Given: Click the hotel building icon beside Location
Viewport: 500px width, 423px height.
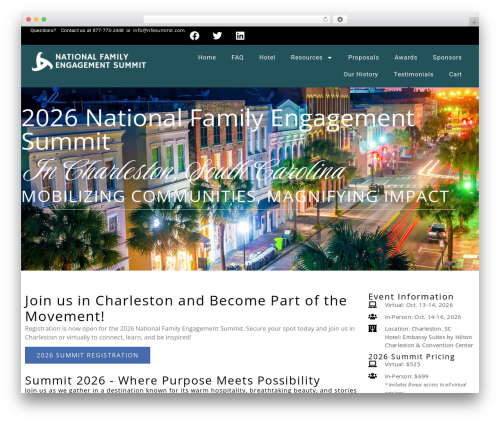Looking at the screenshot, I should [373, 329].
